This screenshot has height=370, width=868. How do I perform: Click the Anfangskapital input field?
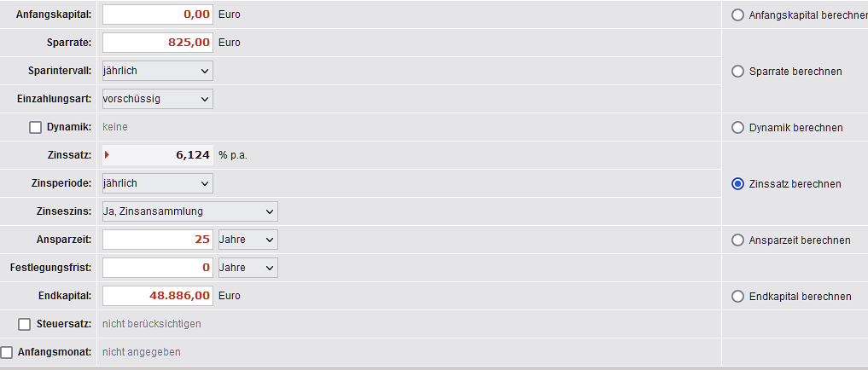point(157,14)
